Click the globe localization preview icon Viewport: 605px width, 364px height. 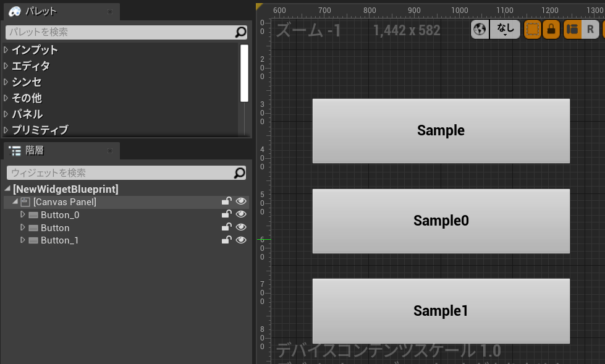click(480, 29)
